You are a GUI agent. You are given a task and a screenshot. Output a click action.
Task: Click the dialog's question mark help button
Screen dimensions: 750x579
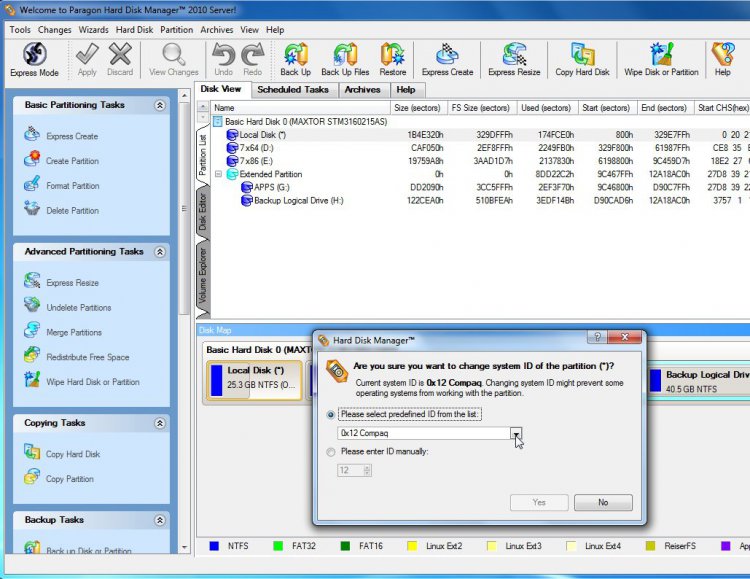tap(597, 337)
